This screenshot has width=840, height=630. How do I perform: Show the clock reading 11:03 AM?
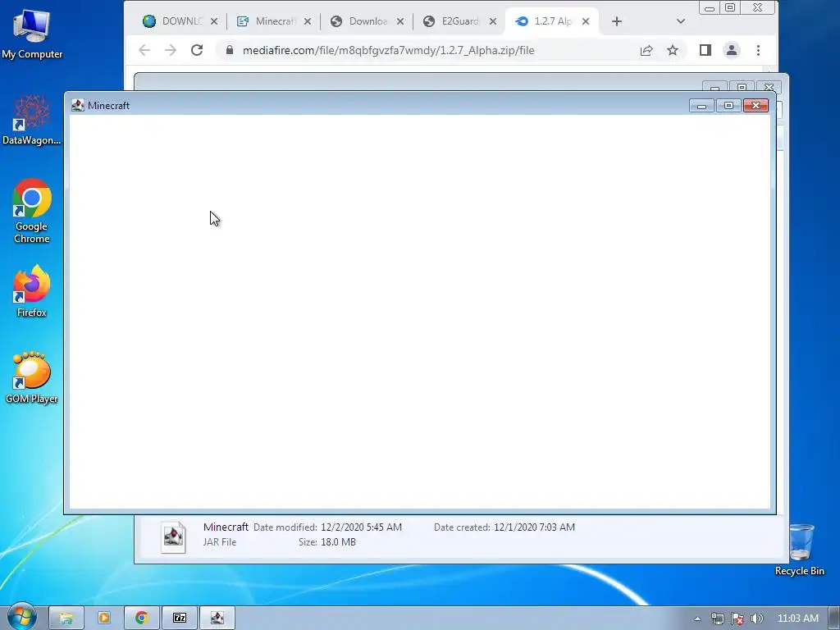click(x=797, y=619)
